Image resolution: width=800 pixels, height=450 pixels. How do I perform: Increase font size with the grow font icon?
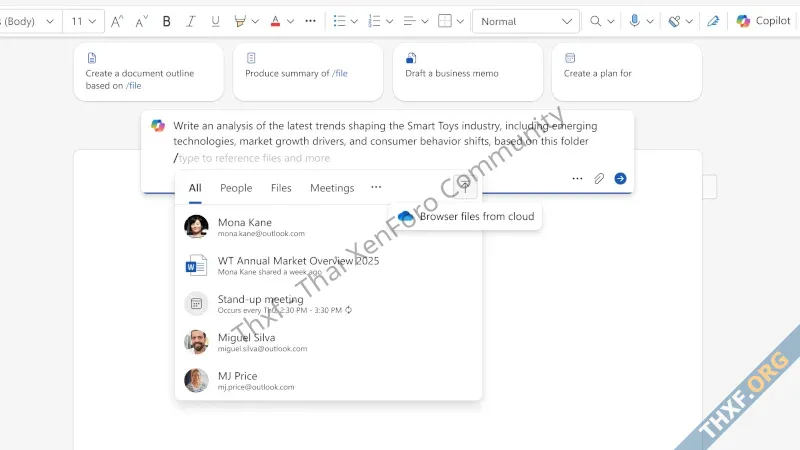[117, 21]
